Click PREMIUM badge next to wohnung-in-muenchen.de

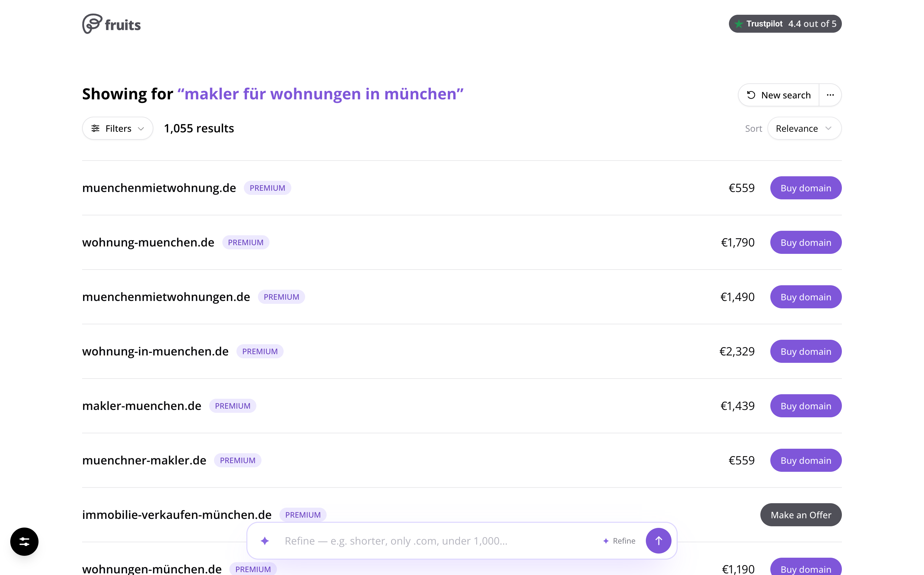[x=260, y=351]
